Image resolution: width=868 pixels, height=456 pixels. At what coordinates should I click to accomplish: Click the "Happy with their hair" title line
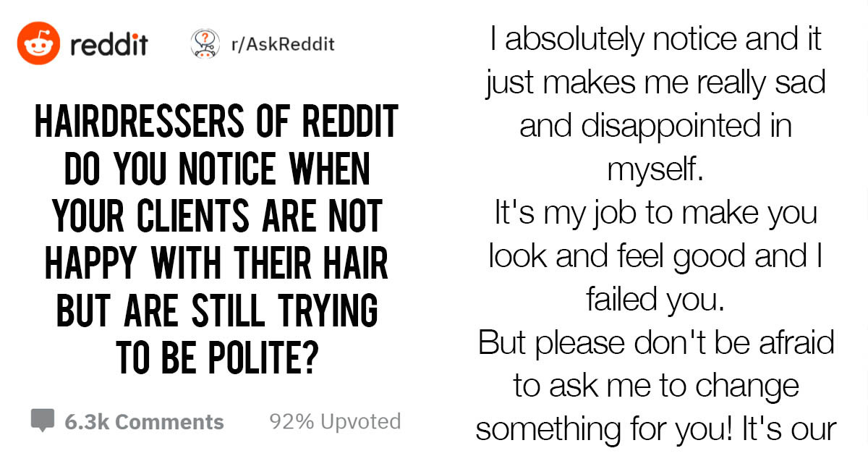click(216, 266)
